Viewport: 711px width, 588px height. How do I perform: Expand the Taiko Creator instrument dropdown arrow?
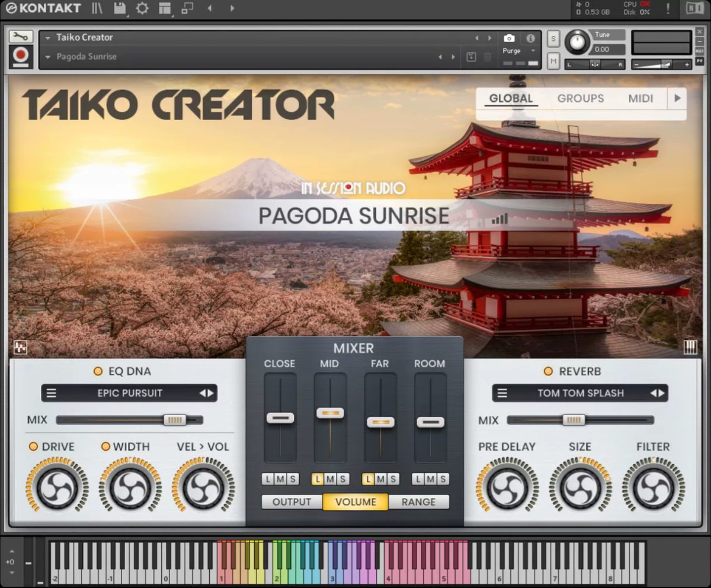click(48, 37)
